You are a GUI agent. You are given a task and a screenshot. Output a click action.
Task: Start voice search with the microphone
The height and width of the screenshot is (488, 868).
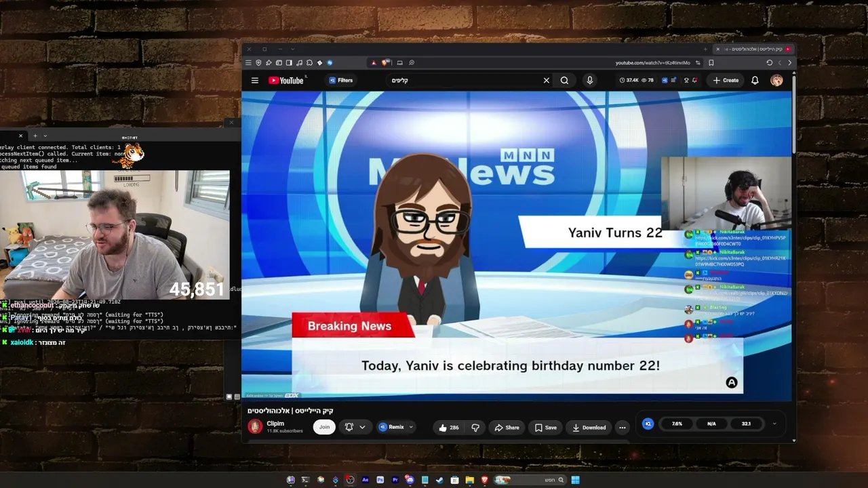(x=589, y=81)
